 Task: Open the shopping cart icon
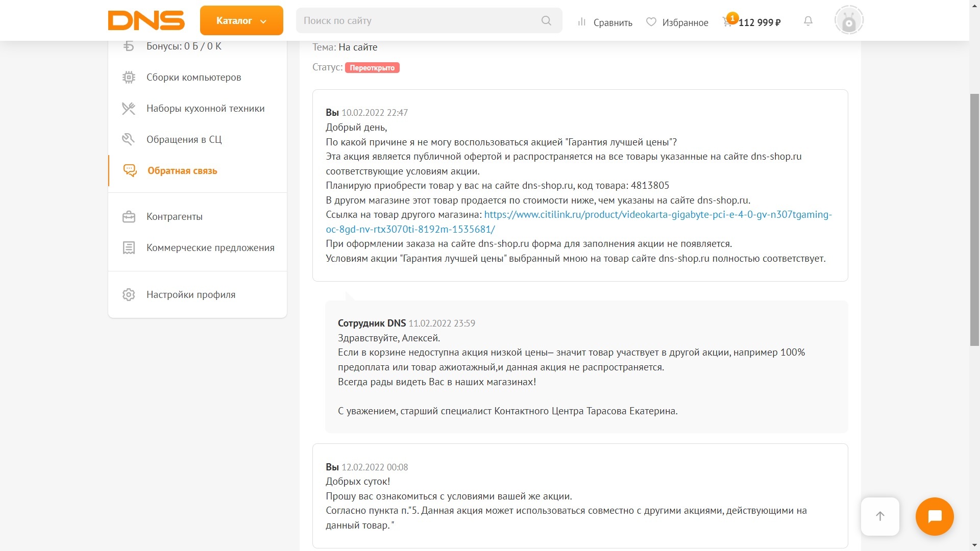click(727, 22)
